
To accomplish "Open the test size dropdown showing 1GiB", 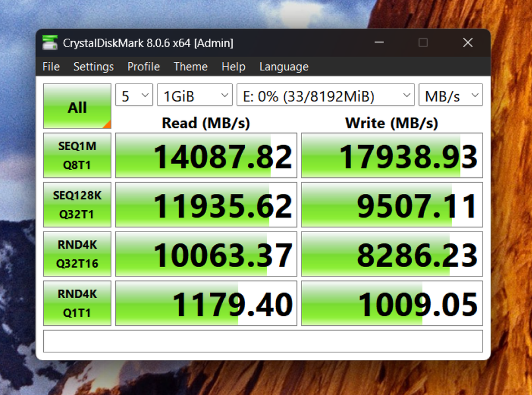I will click(x=194, y=95).
